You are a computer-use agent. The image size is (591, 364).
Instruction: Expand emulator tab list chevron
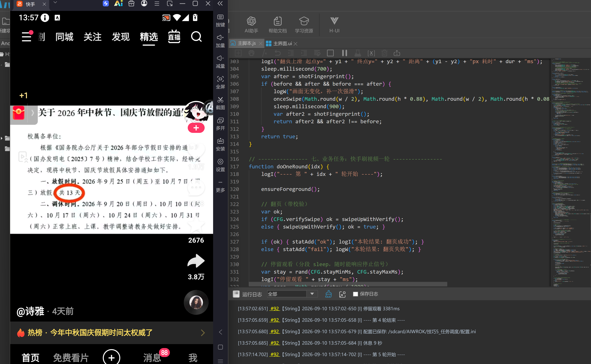55,3
